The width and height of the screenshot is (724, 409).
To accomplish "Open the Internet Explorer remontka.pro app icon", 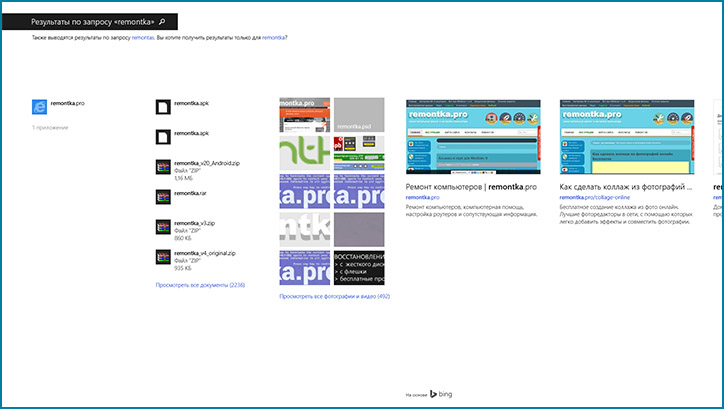I will pyautogui.click(x=39, y=107).
